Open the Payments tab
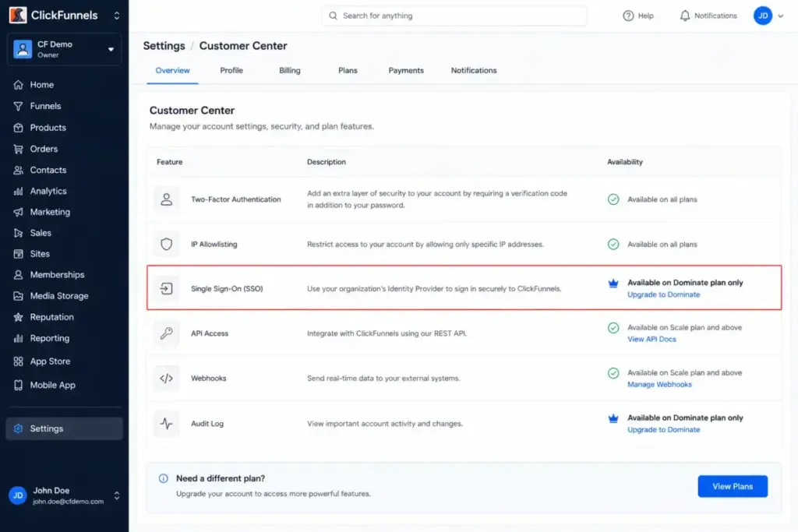 pyautogui.click(x=406, y=70)
